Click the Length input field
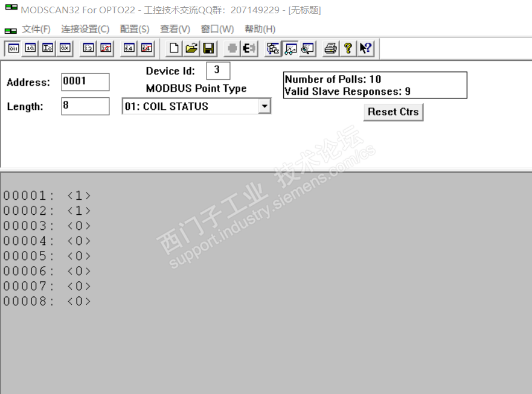 85,106
